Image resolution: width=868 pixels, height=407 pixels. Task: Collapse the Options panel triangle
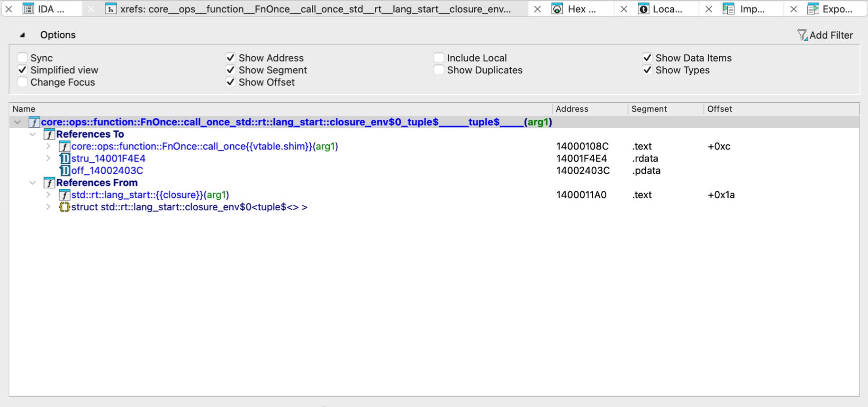tap(22, 35)
